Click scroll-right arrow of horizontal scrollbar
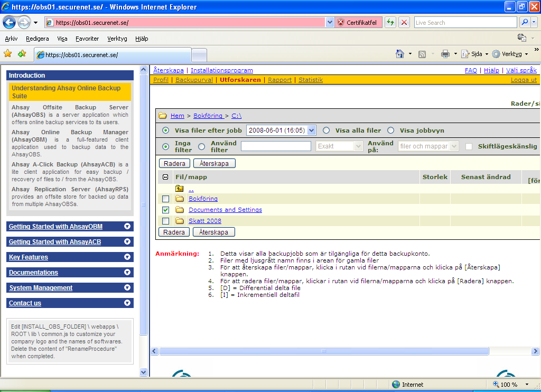Image resolution: width=541 pixels, height=392 pixels. (x=535, y=351)
